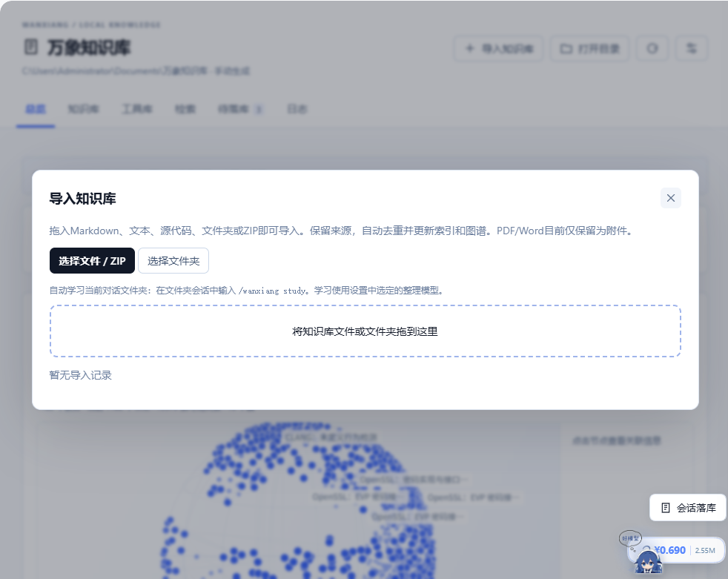
Task: Click the 选择文件 / ZIP button
Action: pyautogui.click(x=92, y=261)
